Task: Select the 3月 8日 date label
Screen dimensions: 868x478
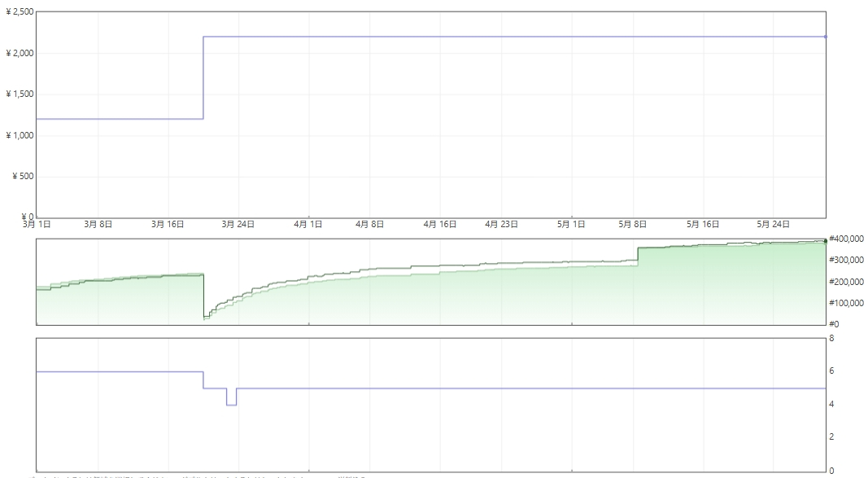Action: (x=98, y=224)
